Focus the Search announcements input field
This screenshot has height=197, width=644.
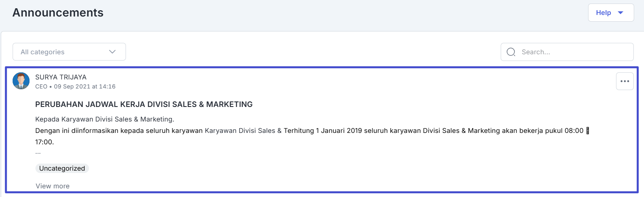click(x=575, y=52)
